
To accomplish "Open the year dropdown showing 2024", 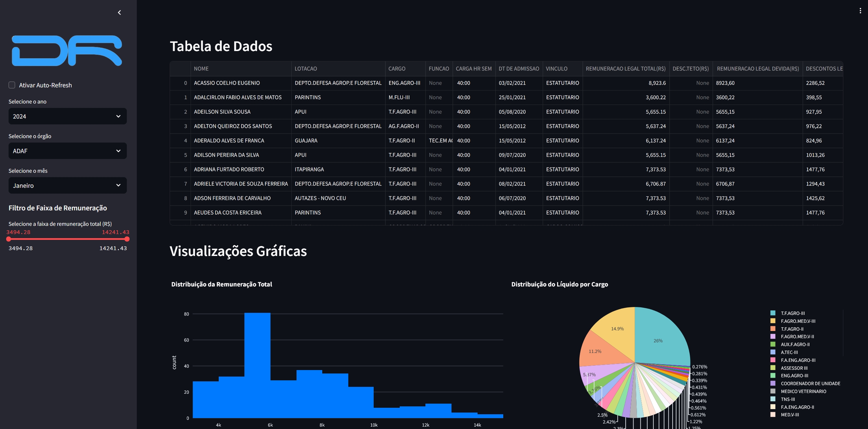I will tap(68, 116).
